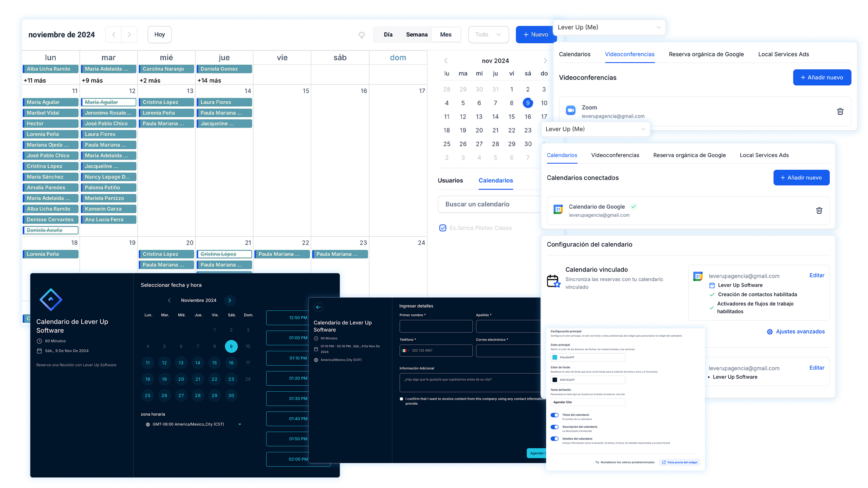
Task: Click Hoy button
Action: click(159, 35)
